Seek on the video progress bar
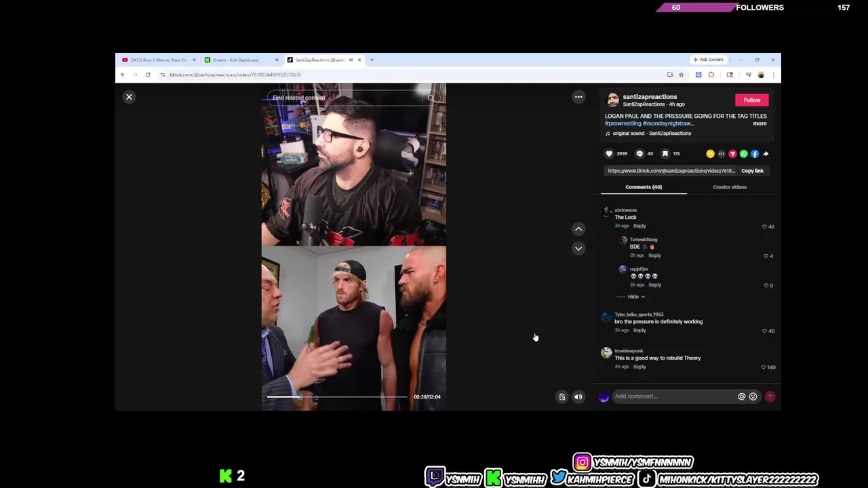 click(x=337, y=397)
